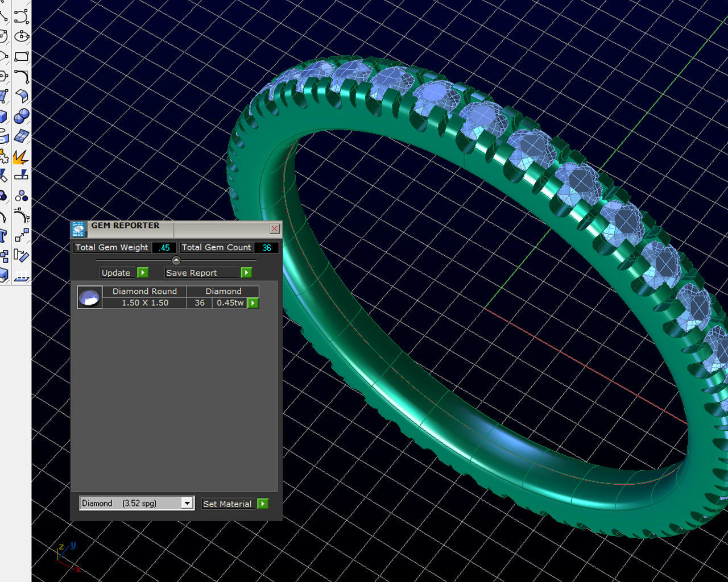Click the green arrow beside Update
The height and width of the screenshot is (582, 728).
point(143,273)
